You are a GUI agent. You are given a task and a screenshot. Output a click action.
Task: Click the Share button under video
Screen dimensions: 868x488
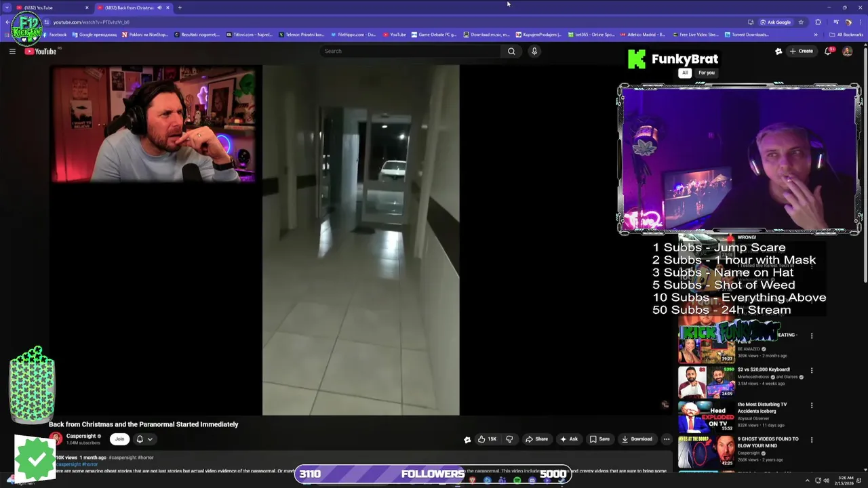pyautogui.click(x=536, y=439)
